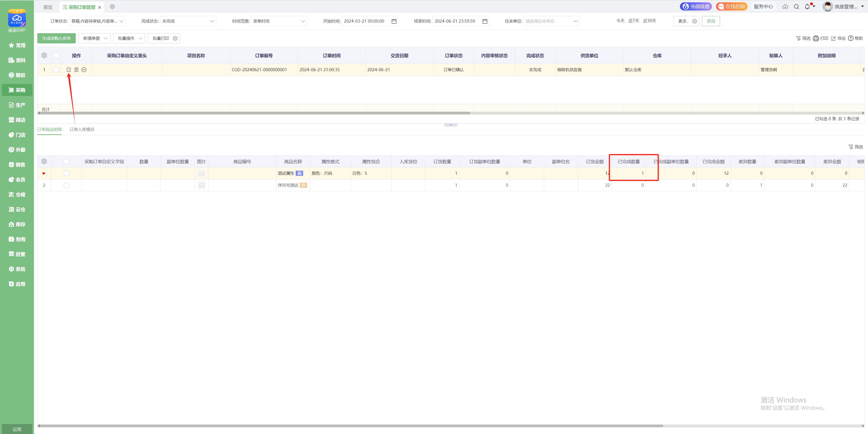Click the search magnifier icon in top bar

coord(797,7)
